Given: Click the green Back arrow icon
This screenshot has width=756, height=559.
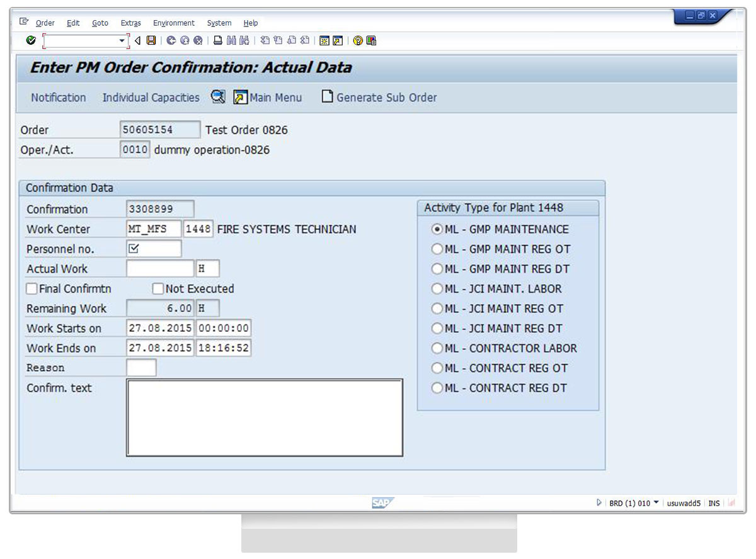Looking at the screenshot, I should 171,41.
